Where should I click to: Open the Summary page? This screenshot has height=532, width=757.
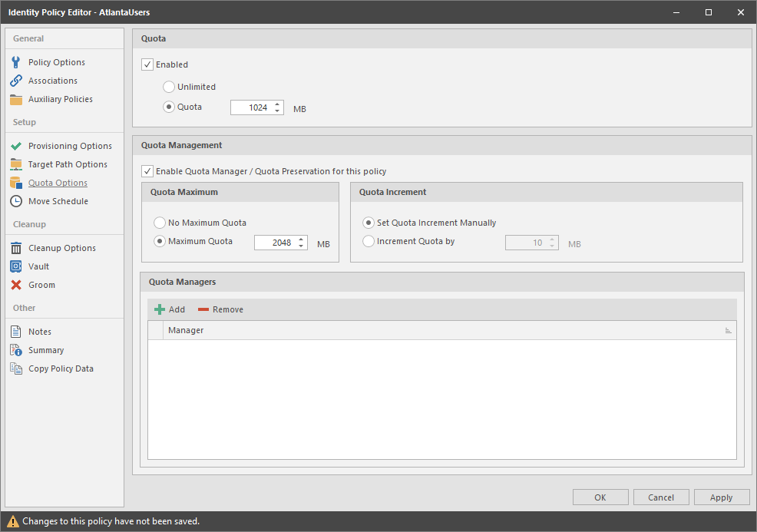[x=48, y=349]
